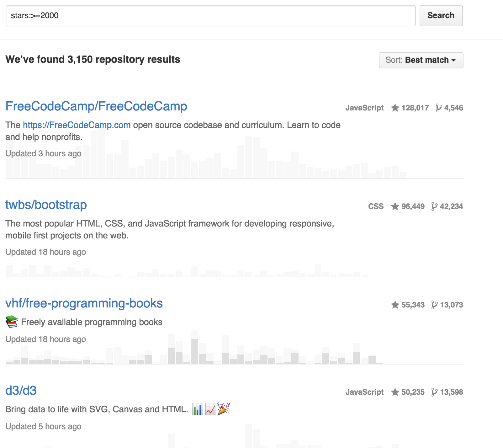
Task: Click the star icon beside 96,449
Action: pos(395,206)
